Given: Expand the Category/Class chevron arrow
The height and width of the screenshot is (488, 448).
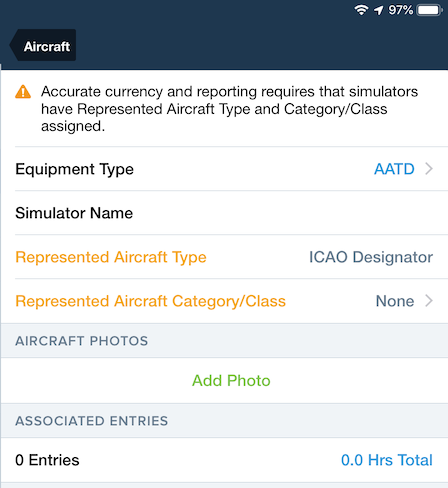Looking at the screenshot, I should (429, 301).
